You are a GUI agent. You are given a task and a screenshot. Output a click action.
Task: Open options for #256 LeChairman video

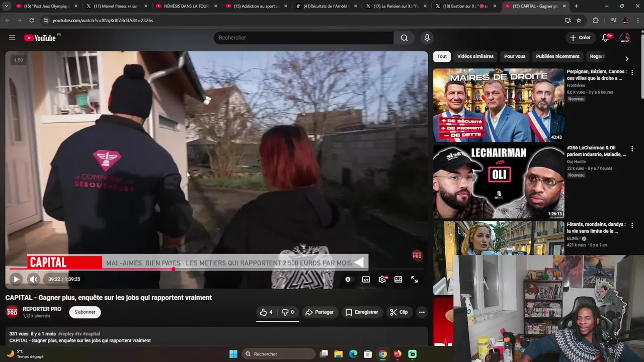632,149
